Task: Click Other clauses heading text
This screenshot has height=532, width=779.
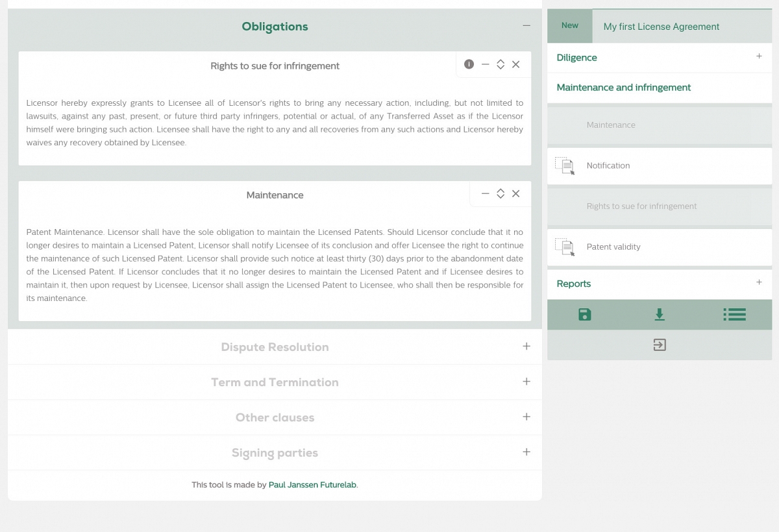Action: coord(275,417)
